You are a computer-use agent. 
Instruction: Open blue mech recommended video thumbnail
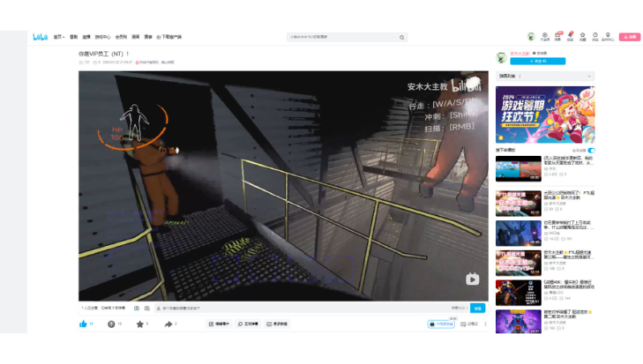[x=518, y=233]
